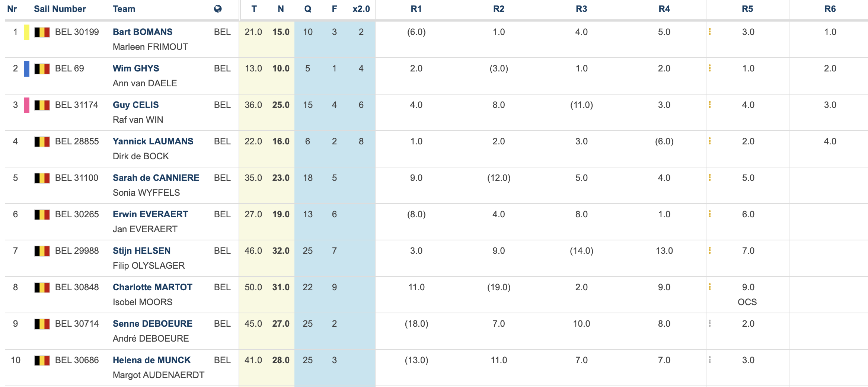The height and width of the screenshot is (387, 868).
Task: Sort by the T total points header
Action: tap(254, 9)
